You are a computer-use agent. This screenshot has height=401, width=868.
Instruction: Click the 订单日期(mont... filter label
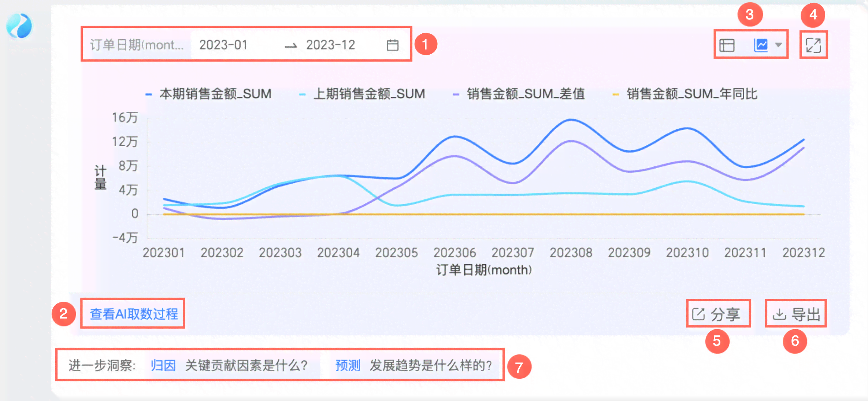(137, 45)
